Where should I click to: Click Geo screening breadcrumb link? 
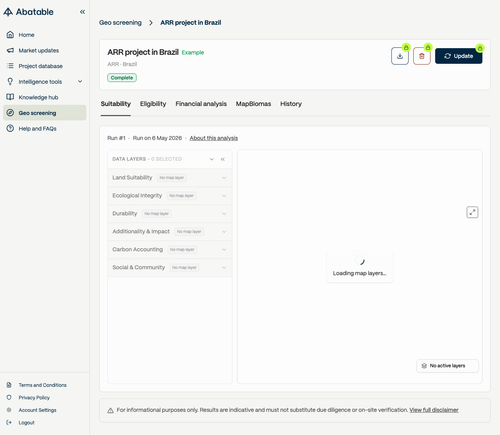pyautogui.click(x=120, y=23)
